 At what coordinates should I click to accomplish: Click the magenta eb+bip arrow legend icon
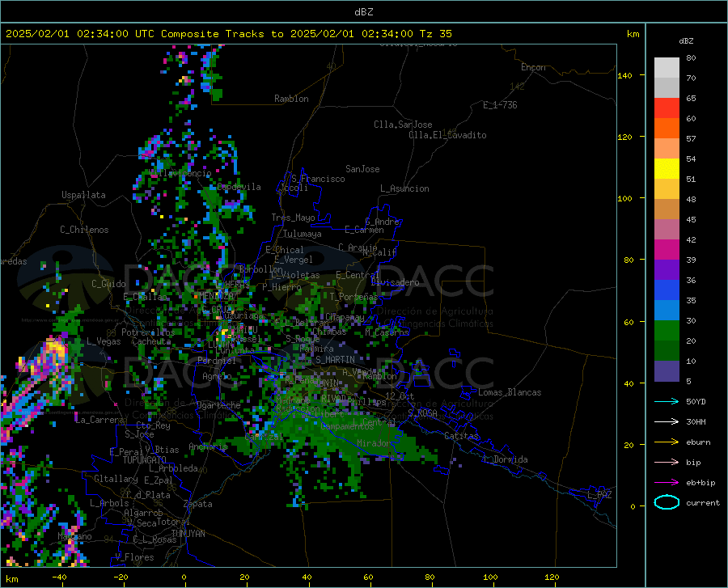coord(667,483)
